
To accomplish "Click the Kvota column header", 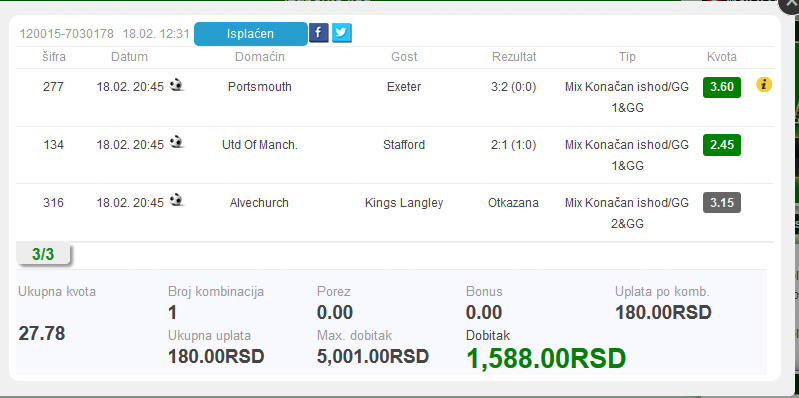I will 722,57.
